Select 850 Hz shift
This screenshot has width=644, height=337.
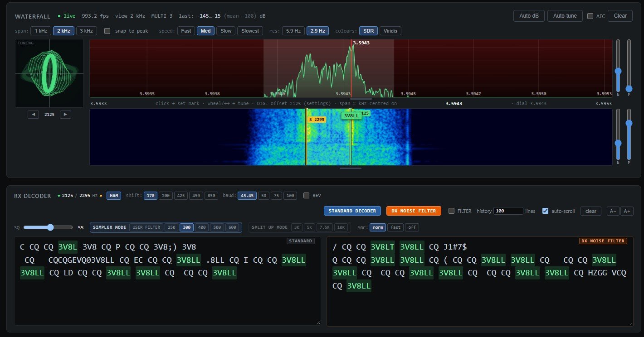pos(211,196)
